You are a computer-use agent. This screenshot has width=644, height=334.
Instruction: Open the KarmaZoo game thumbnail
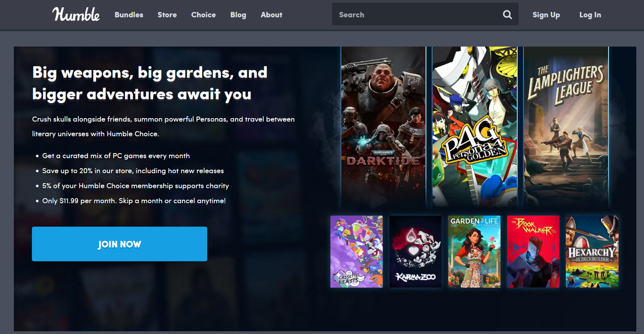pyautogui.click(x=415, y=251)
